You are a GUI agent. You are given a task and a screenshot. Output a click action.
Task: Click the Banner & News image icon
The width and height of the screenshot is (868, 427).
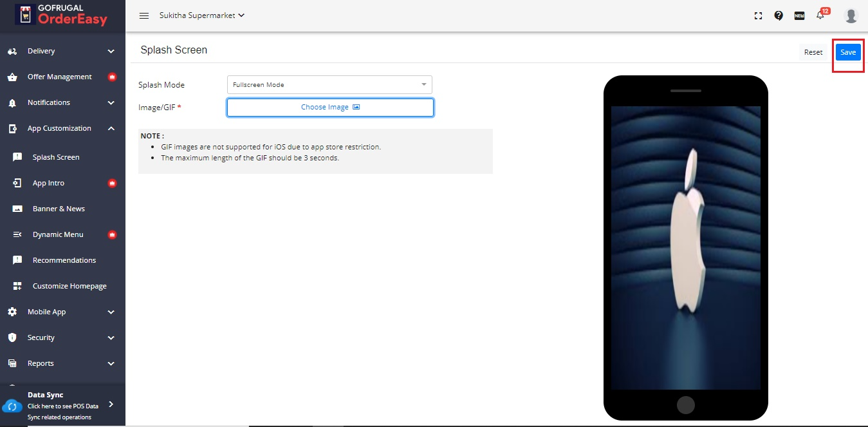tap(17, 209)
